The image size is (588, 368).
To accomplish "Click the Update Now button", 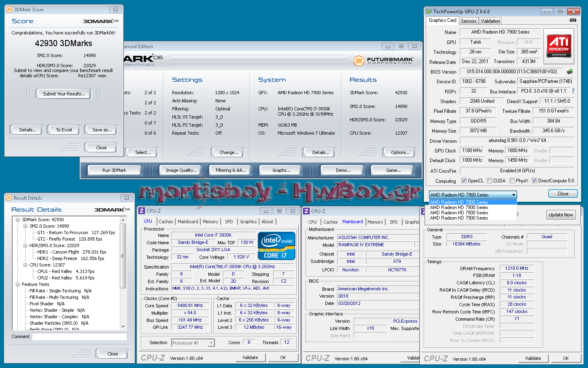I will tap(560, 215).
